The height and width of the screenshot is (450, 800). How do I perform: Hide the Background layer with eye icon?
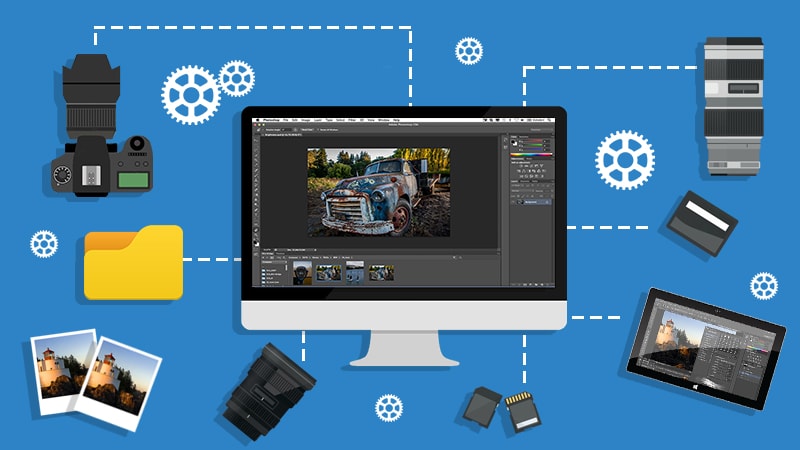pyautogui.click(x=513, y=201)
